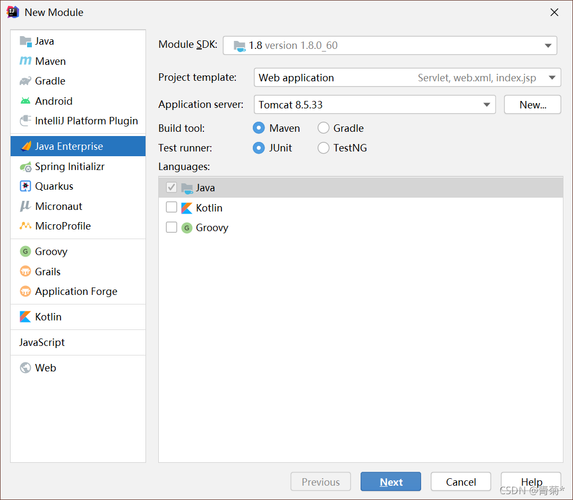Click the Application Forge icon
The width and height of the screenshot is (573, 500).
pyautogui.click(x=25, y=291)
